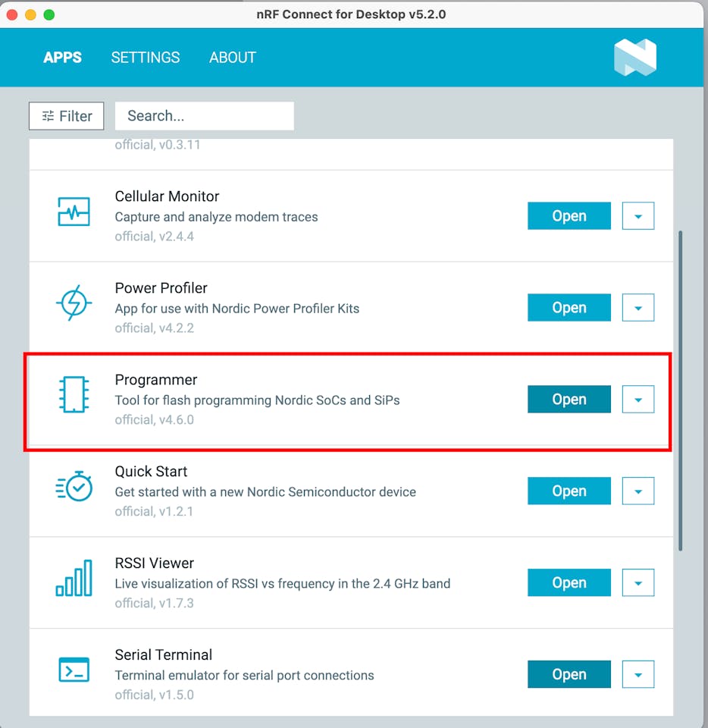
Task: Expand the Power Profiler dropdown arrow
Action: [x=638, y=307]
